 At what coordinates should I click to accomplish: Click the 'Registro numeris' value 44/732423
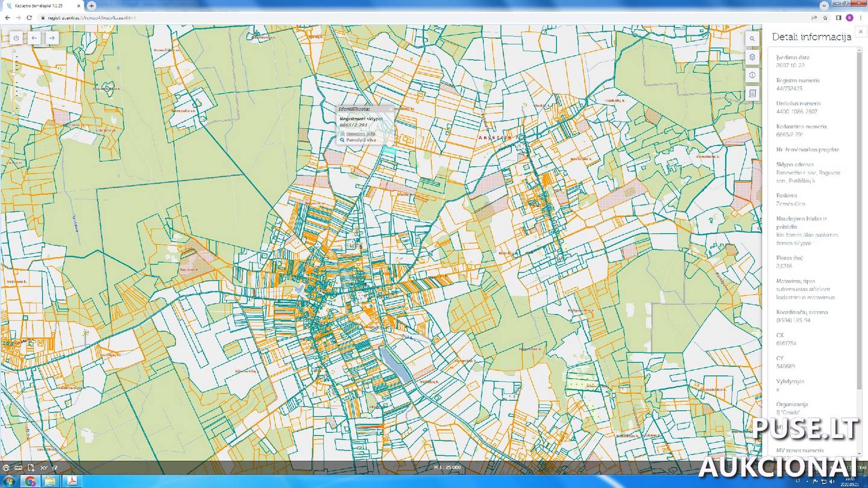(x=789, y=89)
